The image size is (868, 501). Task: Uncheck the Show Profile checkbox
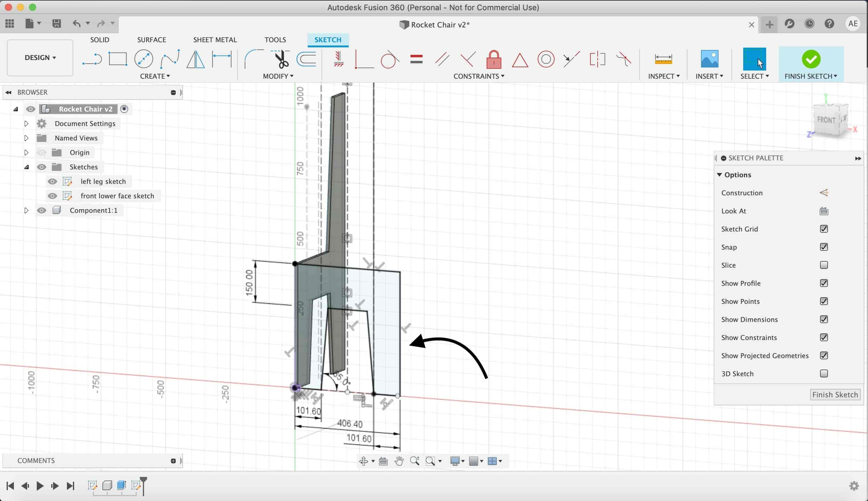click(x=824, y=283)
